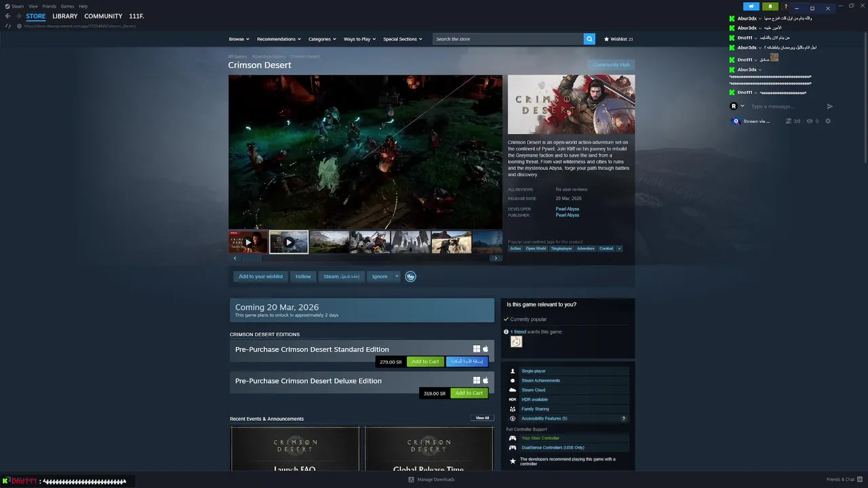Click the Windows platform icon on Standard Edition
Screen dimensions: 868x488
click(477, 349)
